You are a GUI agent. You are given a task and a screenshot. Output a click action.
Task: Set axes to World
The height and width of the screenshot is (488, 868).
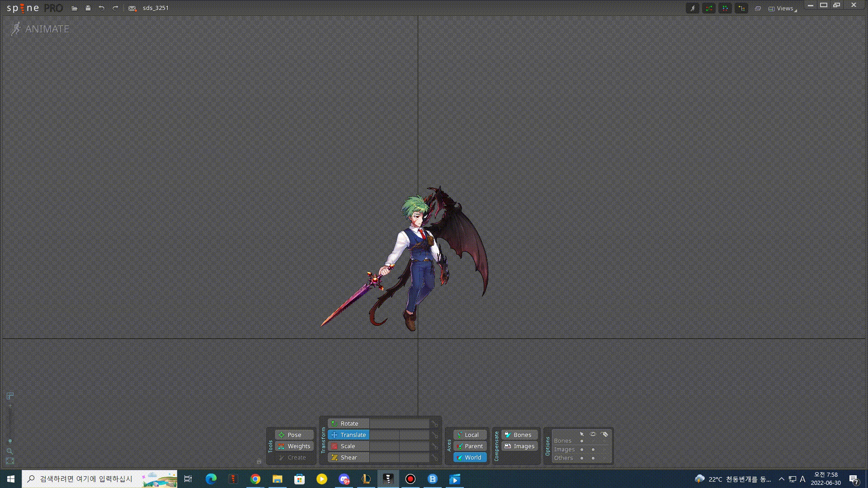tap(470, 457)
